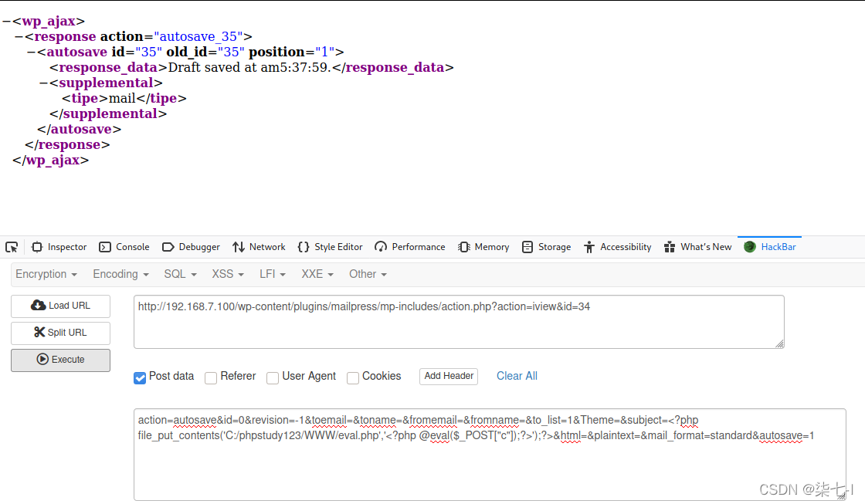Viewport: 865px width, 504px height.
Task: Enable the Cookies checkbox
Action: 353,377
